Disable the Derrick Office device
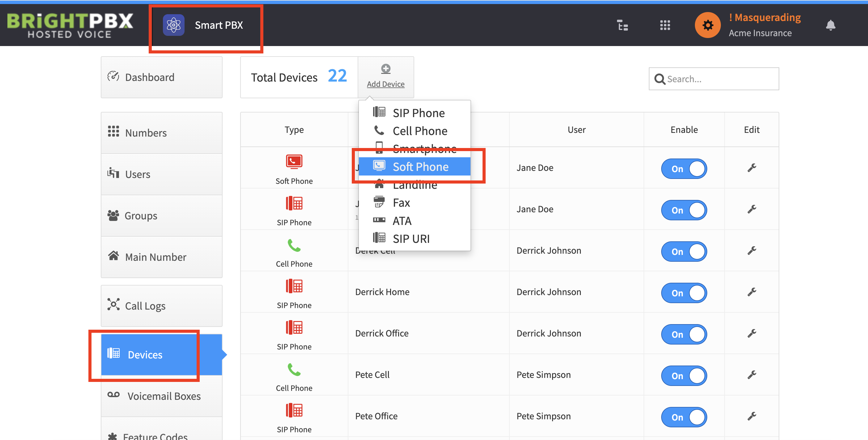 tap(684, 335)
